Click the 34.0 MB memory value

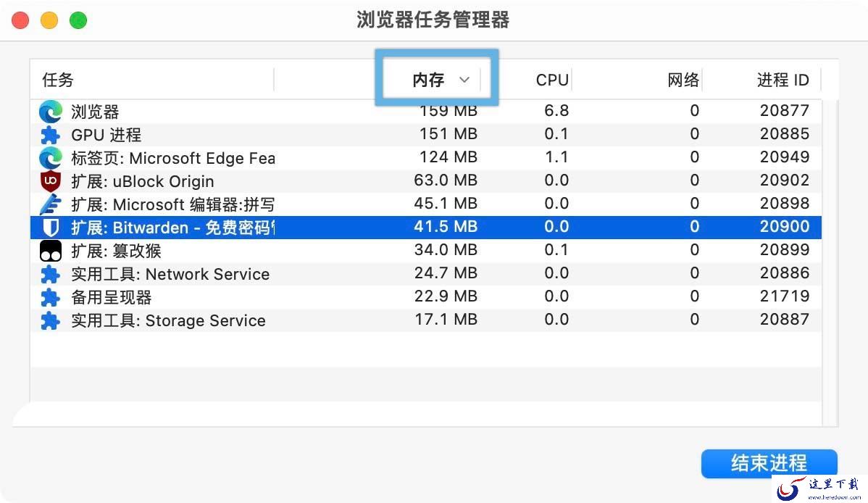445,250
